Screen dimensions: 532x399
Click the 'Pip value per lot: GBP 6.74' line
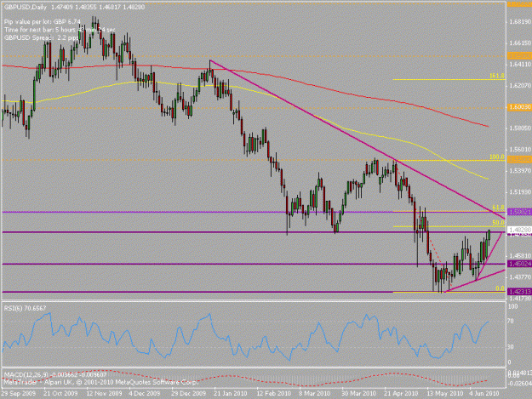[43, 22]
